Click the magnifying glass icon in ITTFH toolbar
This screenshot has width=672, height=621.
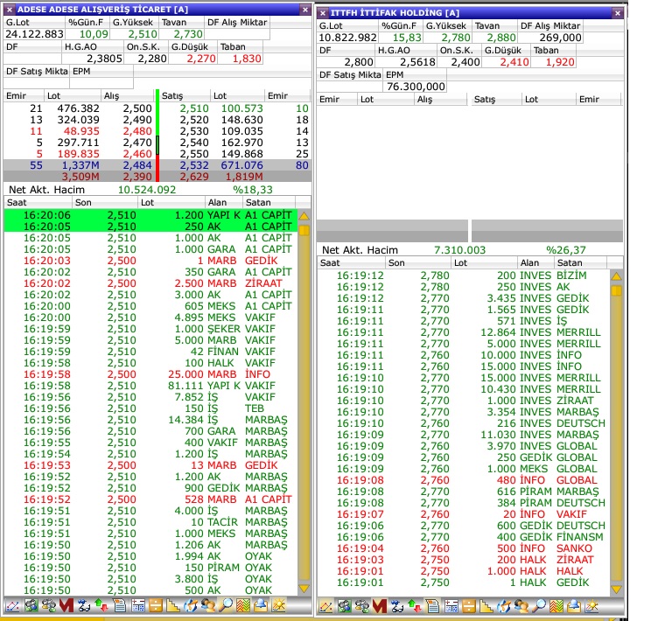(x=539, y=606)
